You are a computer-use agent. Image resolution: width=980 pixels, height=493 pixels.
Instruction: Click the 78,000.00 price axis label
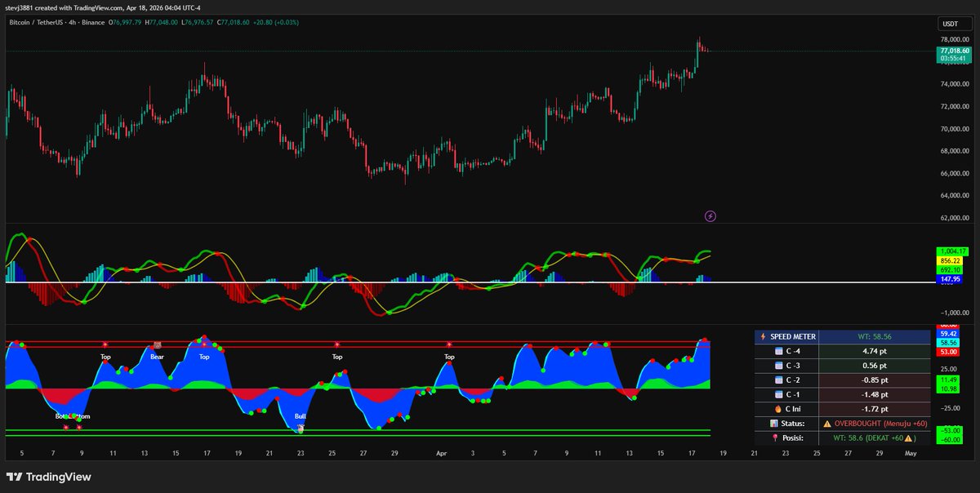pos(954,39)
